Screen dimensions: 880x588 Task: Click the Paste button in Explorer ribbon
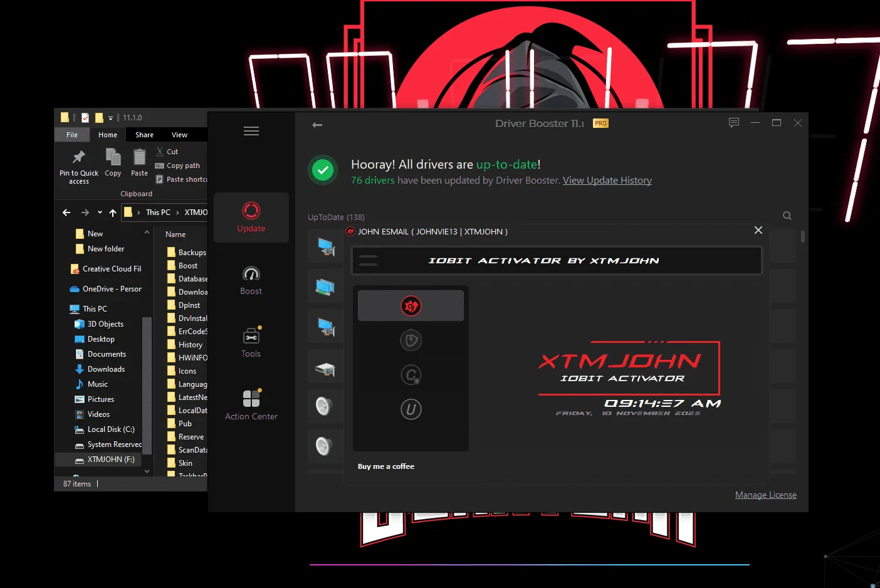tap(139, 163)
